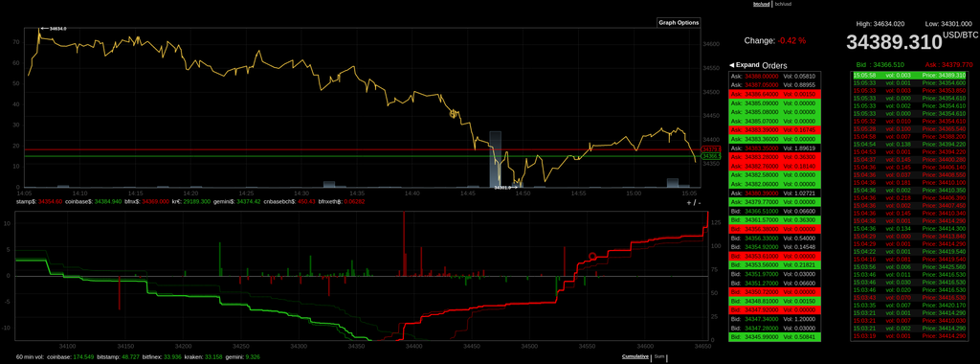Click the plus zoom control under chart
Viewport: 980px width, 364px height.
point(689,203)
